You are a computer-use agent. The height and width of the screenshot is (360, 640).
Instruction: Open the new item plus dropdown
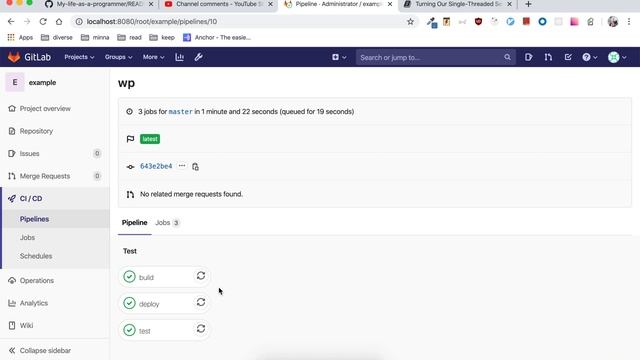(x=339, y=57)
